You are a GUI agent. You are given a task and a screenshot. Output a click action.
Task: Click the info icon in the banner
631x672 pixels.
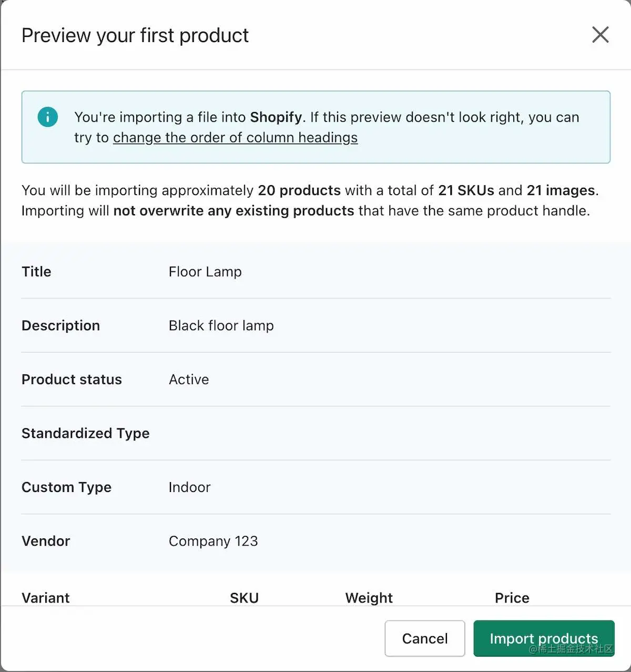(48, 117)
